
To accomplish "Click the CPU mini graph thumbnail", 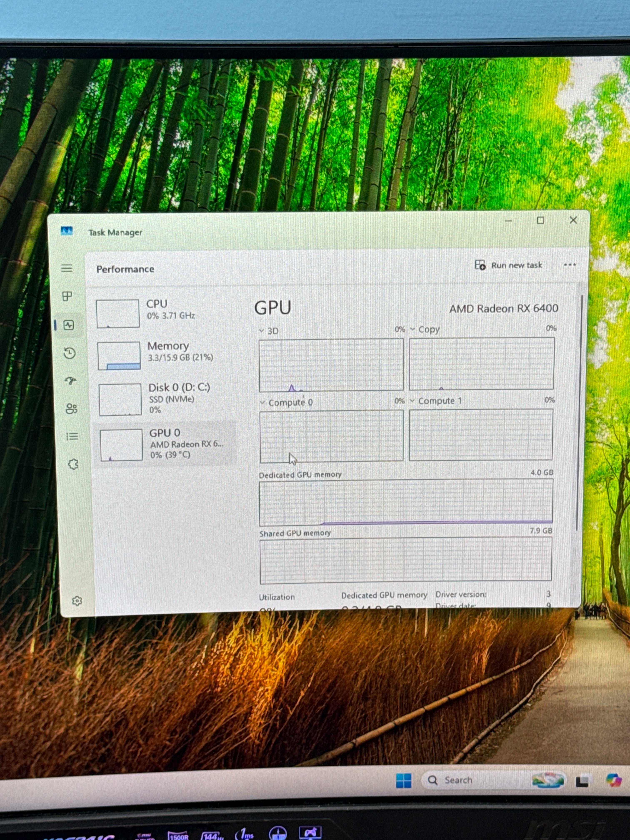I will (118, 314).
